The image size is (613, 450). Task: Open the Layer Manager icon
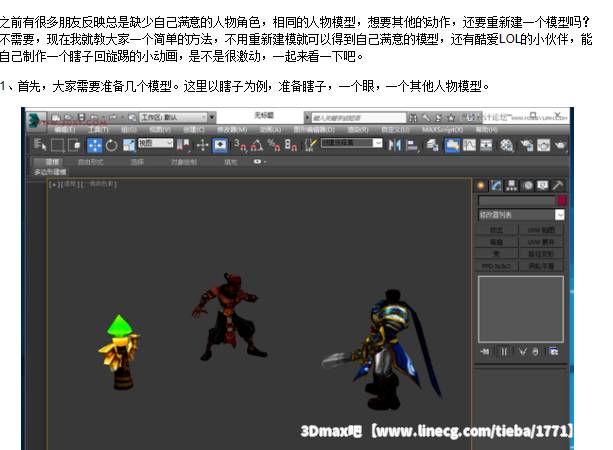432,145
